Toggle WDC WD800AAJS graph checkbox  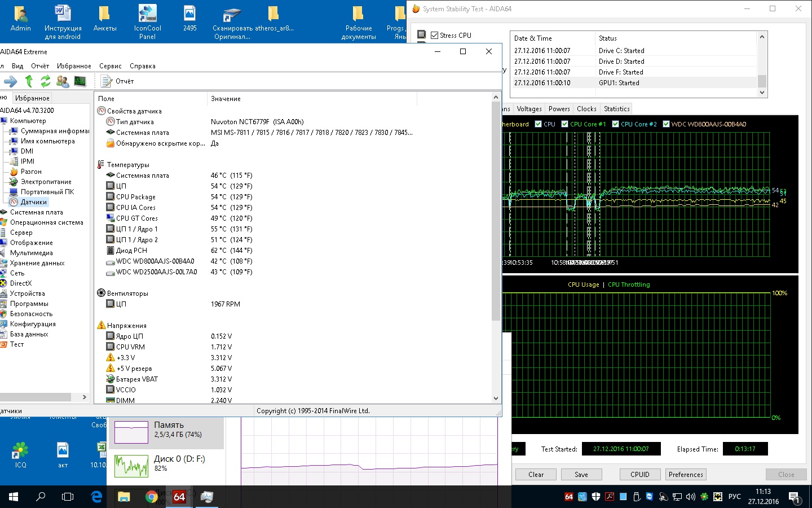666,124
